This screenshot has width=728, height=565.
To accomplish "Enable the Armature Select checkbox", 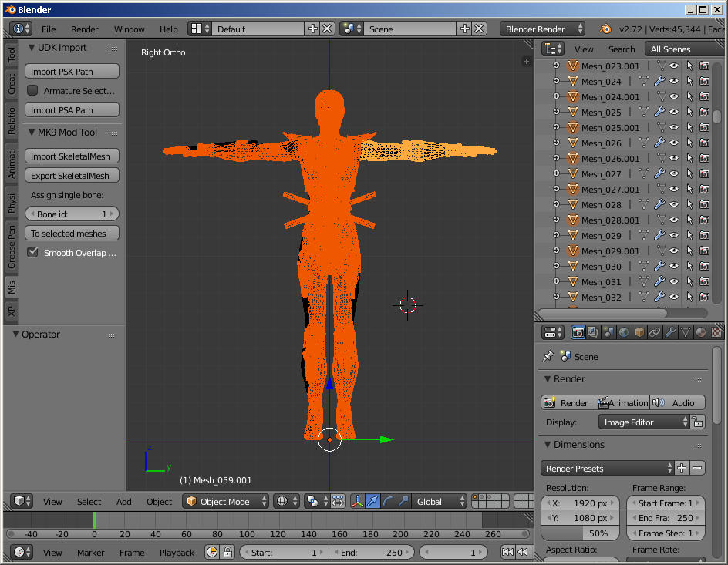I will tap(32, 90).
